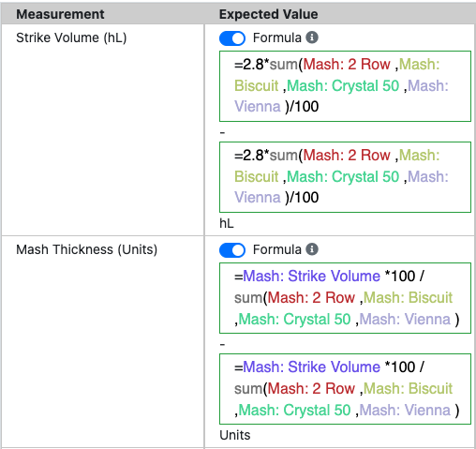Open Formula info icon for Mash Thickness
The width and height of the screenshot is (476, 449).
pyautogui.click(x=312, y=249)
